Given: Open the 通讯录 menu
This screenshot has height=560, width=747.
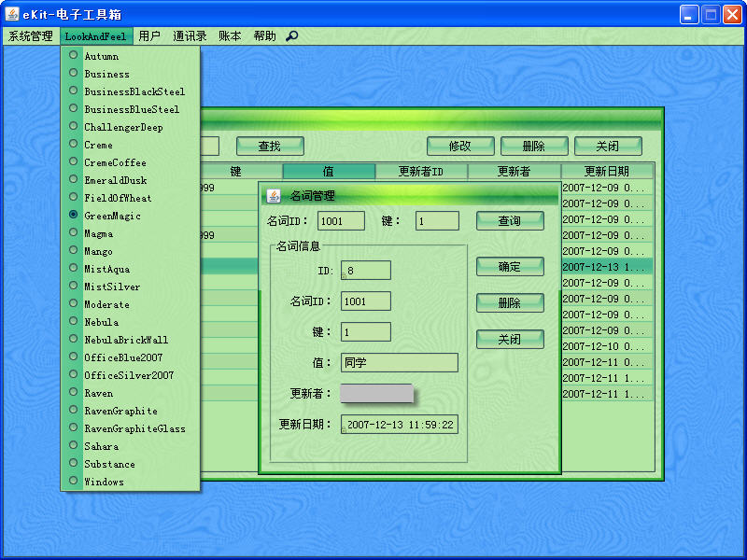Looking at the screenshot, I should pyautogui.click(x=190, y=36).
